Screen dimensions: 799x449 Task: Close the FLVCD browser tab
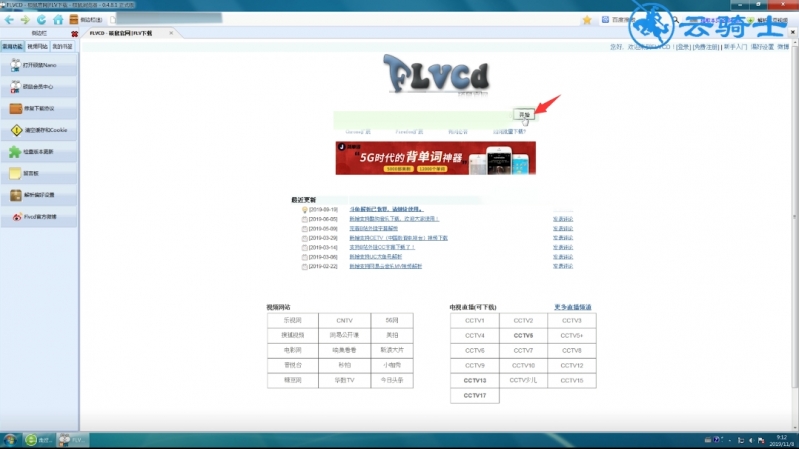click(x=171, y=33)
